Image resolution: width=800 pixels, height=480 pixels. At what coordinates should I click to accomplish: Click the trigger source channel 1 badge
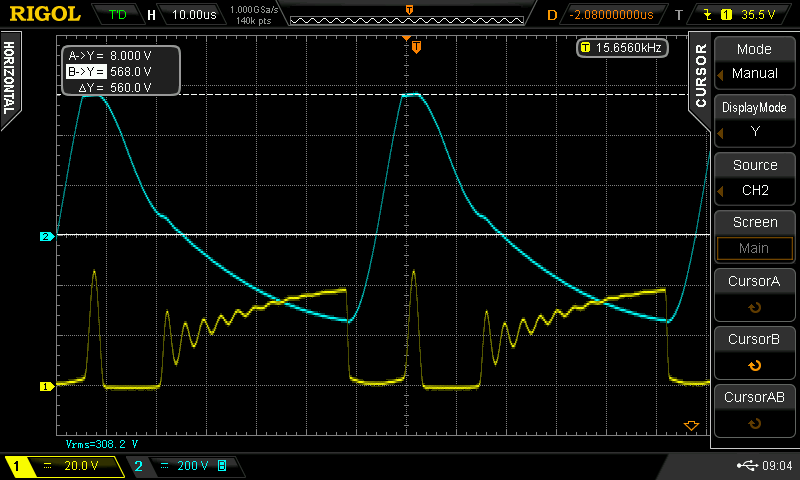coord(726,15)
